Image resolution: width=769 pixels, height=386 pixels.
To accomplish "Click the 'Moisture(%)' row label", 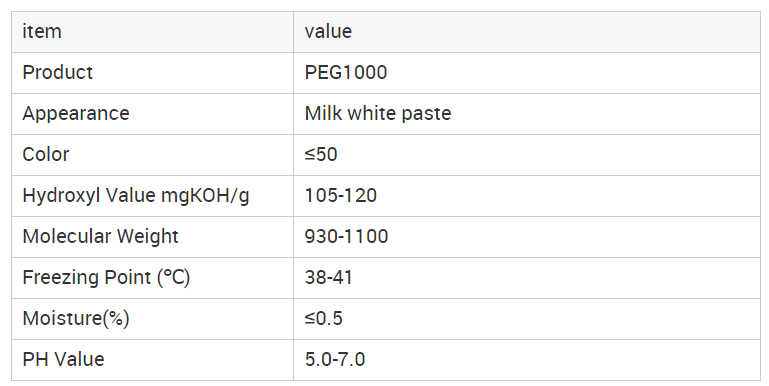I will [x=76, y=318].
